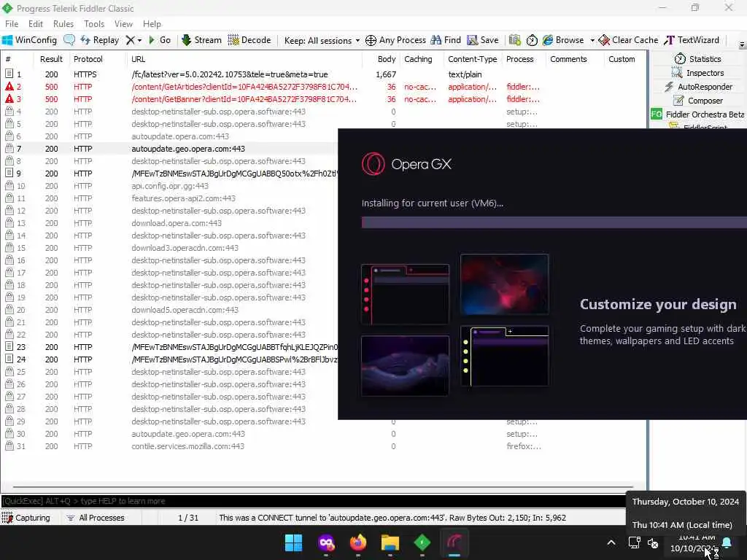747x560 pixels.
Task: Select the features.opera-api2.com:443 session
Action: pyautogui.click(x=183, y=198)
